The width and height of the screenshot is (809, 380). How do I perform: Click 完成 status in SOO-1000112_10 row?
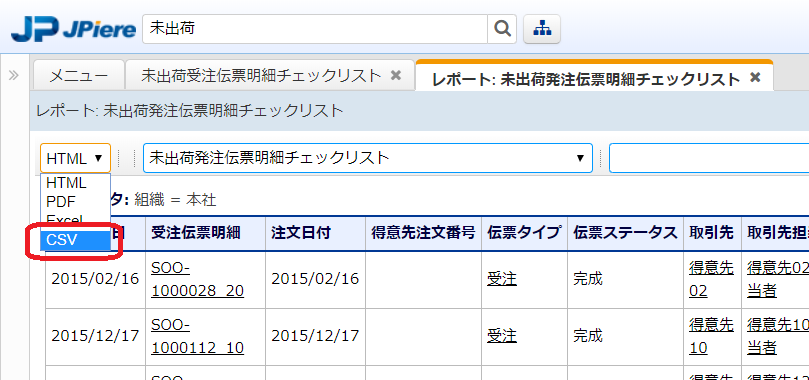(x=588, y=337)
